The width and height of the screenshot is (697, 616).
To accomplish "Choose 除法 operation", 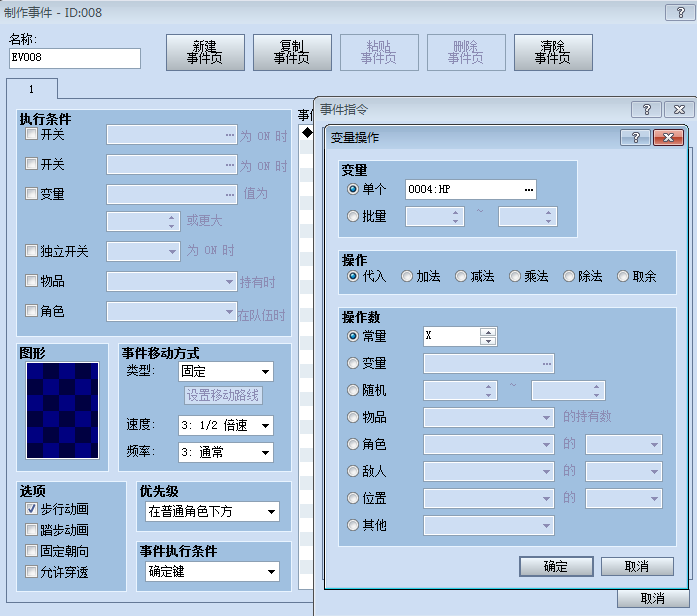I will click(x=569, y=276).
